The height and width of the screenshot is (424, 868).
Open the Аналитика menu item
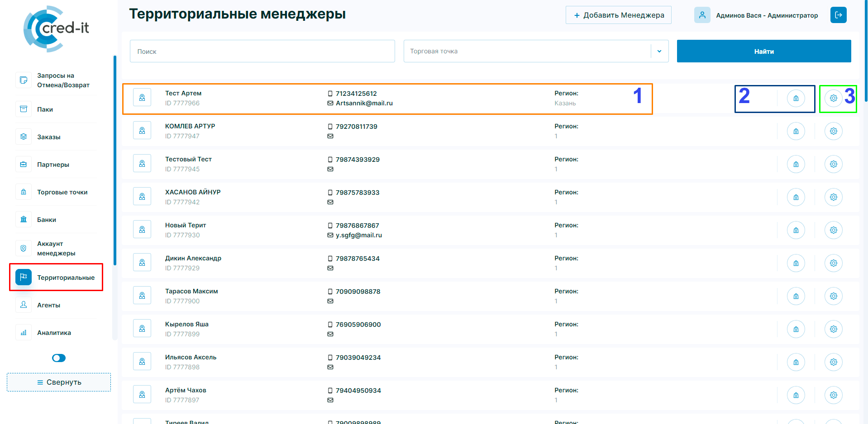point(54,333)
